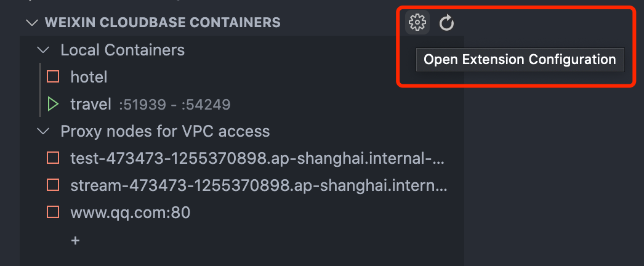Click the square icon beside test-473473 node
This screenshot has height=266, width=644.
point(53,158)
